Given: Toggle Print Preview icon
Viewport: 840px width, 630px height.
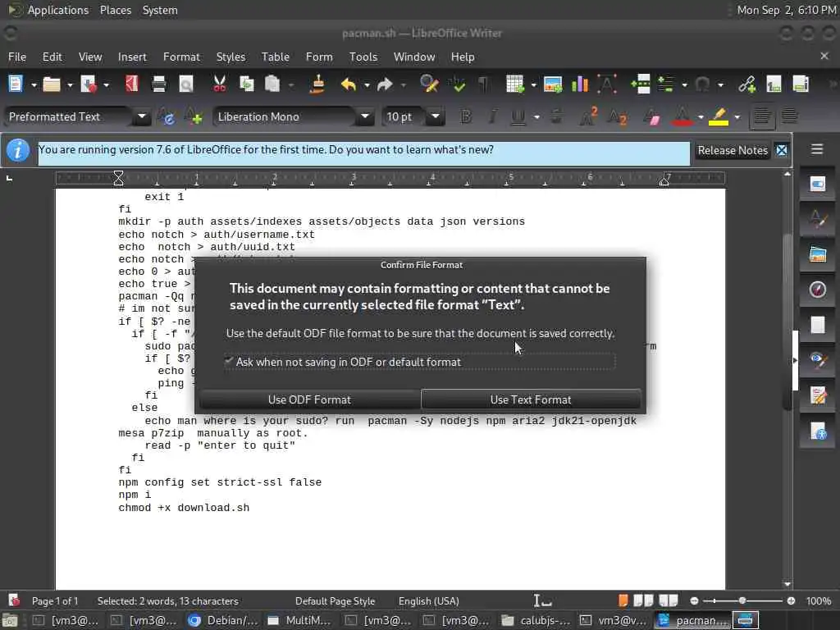Looking at the screenshot, I should pos(186,84).
